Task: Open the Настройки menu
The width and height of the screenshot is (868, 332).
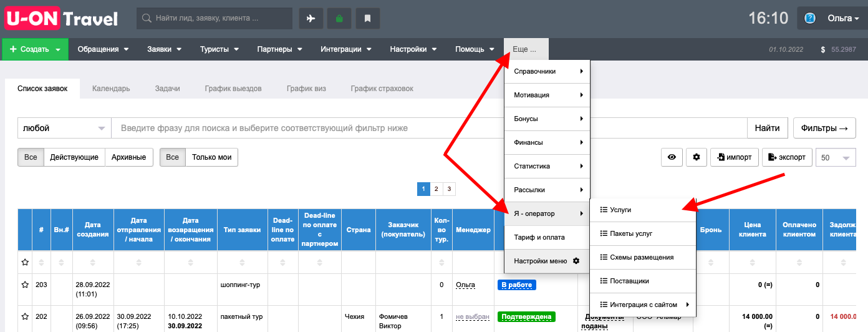Action: [x=413, y=49]
